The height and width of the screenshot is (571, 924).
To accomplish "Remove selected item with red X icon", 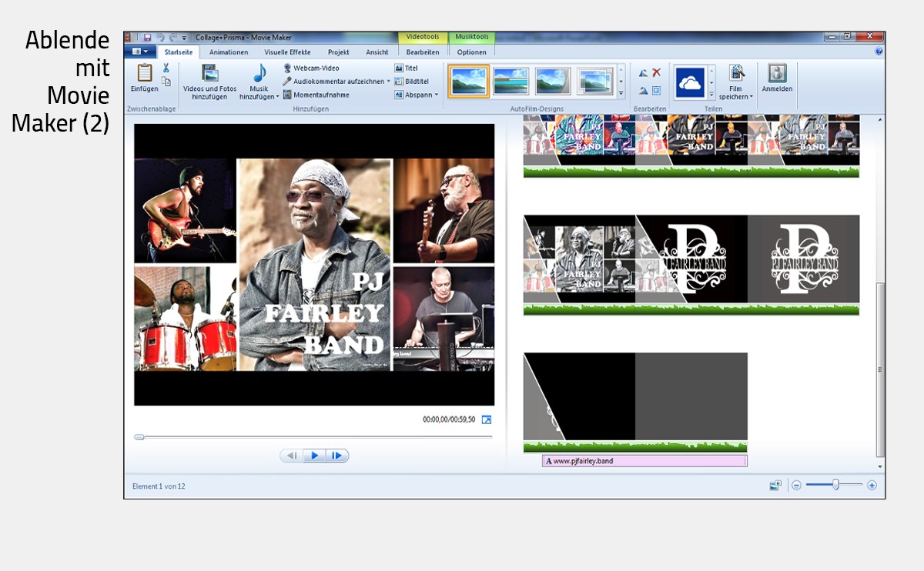I will tap(657, 72).
